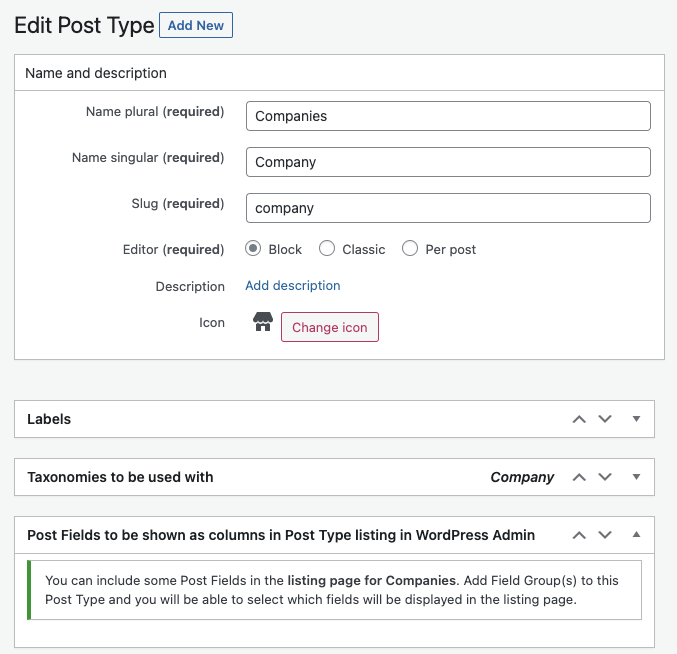Collapse the Post Fields panel
The height and width of the screenshot is (654, 677).
pyautogui.click(x=636, y=534)
